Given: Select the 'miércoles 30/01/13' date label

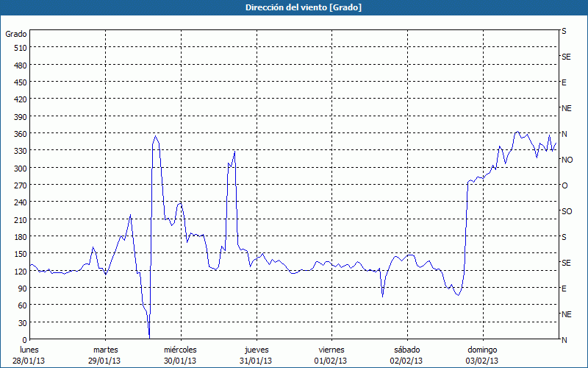Looking at the screenshot, I should pos(180,355).
